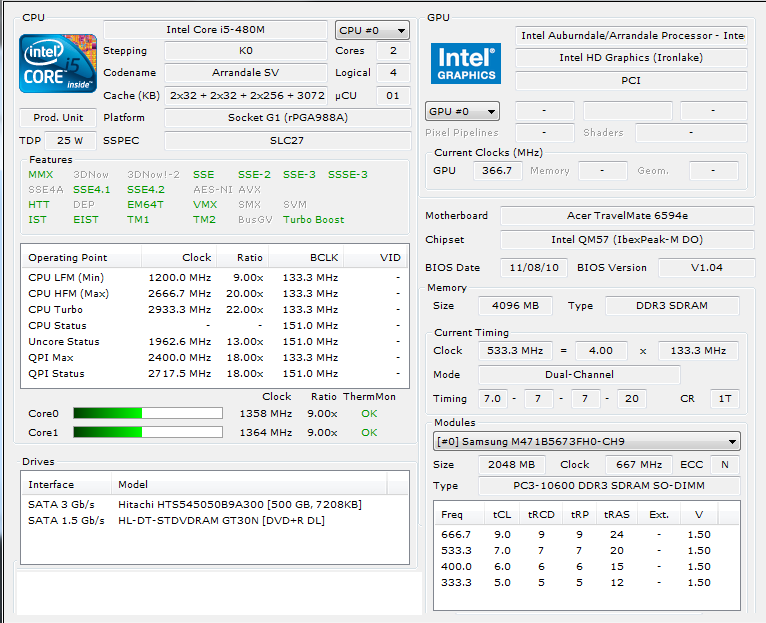Select the Model column header in Drives

pos(250,484)
